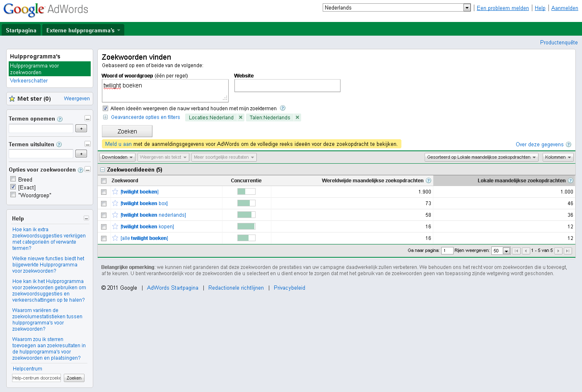Click help icon beside Over deze gegevens
The width and height of the screenshot is (582, 392).
click(x=568, y=145)
